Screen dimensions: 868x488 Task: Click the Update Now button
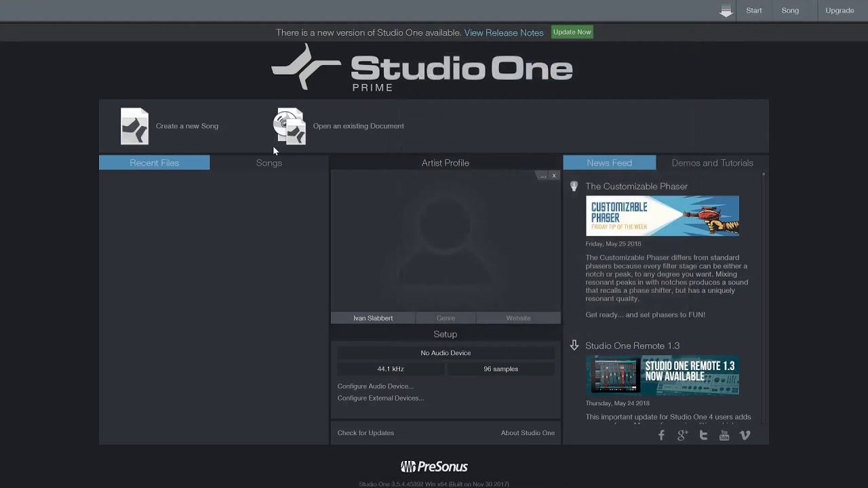pos(572,32)
